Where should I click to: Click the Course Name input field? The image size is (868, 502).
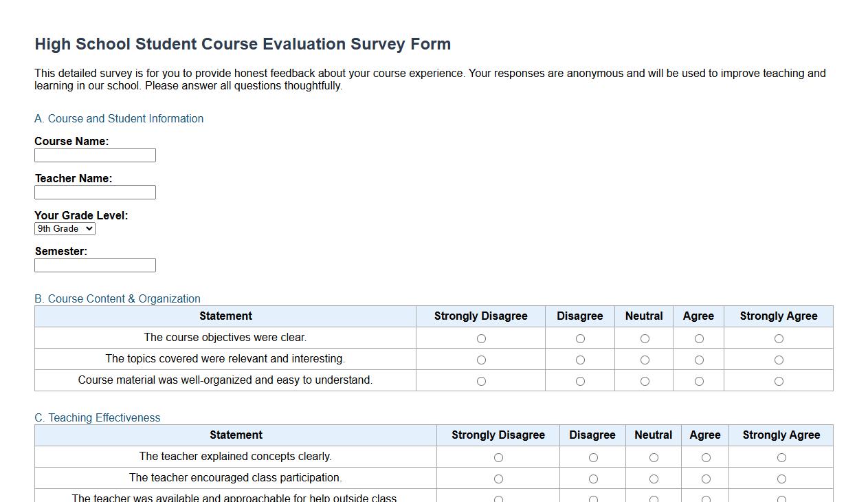click(x=95, y=155)
